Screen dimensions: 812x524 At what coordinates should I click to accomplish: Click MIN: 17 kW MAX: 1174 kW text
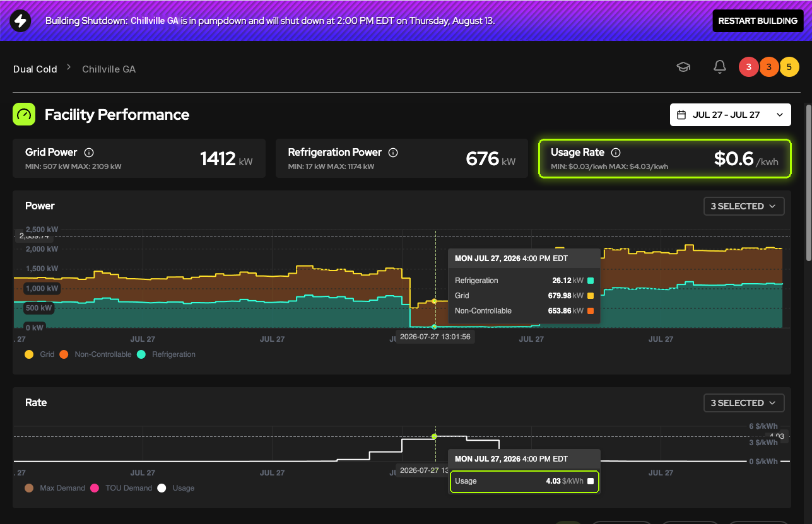point(331,166)
